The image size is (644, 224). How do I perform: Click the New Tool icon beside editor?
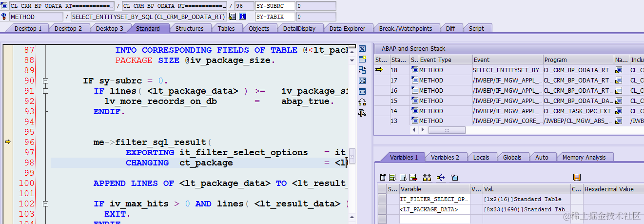[x=362, y=60]
